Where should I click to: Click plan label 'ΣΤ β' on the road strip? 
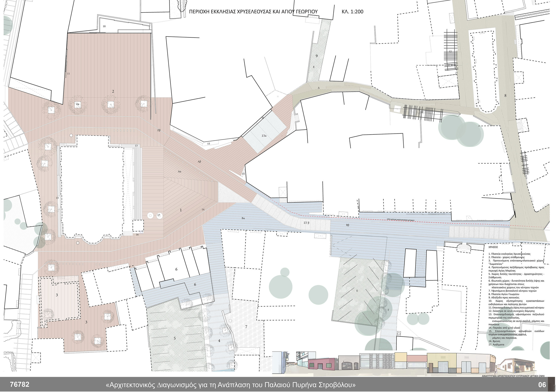(306, 223)
